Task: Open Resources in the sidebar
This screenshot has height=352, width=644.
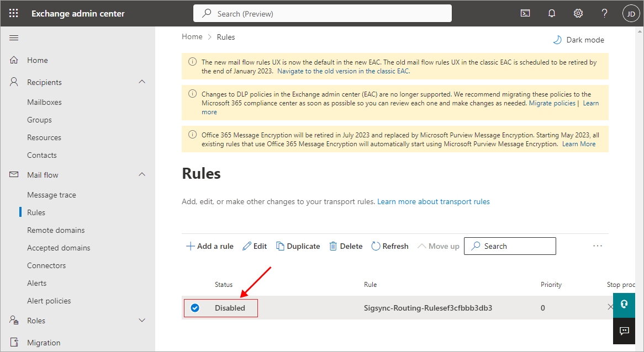Action: [x=44, y=137]
